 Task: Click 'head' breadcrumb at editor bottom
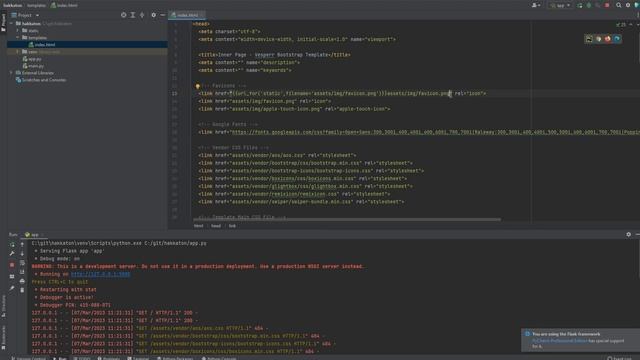pyautogui.click(x=216, y=226)
